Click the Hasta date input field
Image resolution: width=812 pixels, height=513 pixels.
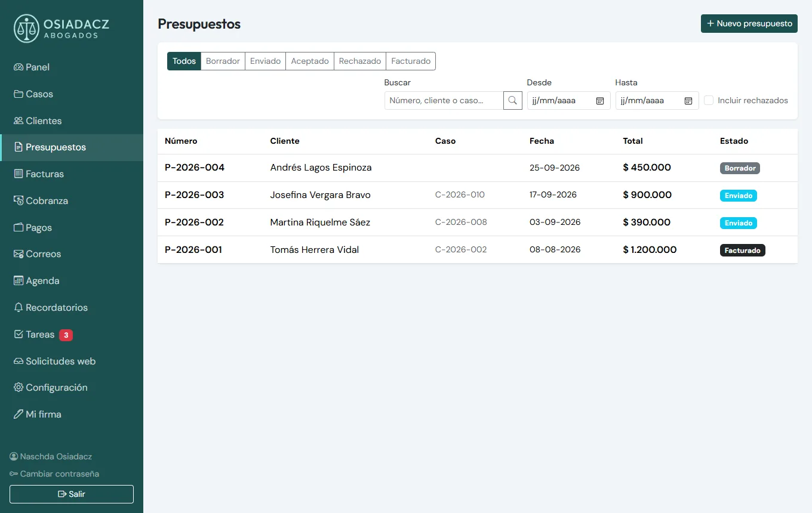tap(657, 101)
